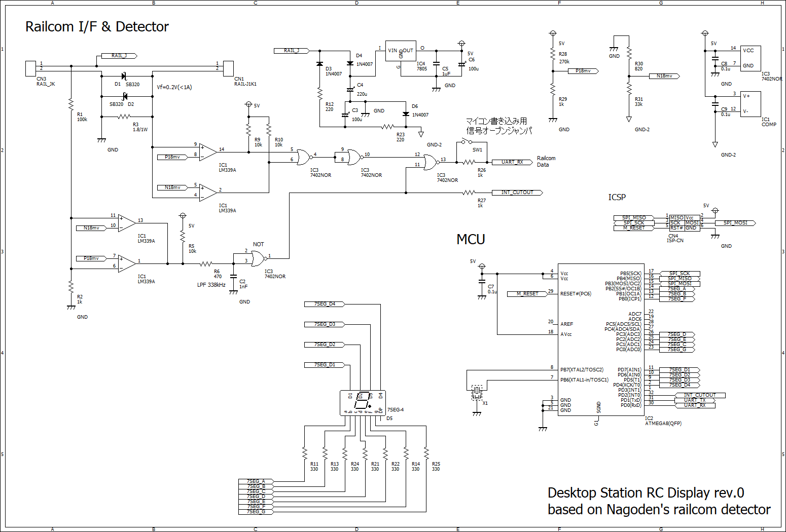This screenshot has height=532, width=786.
Task: Click the X1 crystal oscillator symbol
Action: tap(477, 393)
